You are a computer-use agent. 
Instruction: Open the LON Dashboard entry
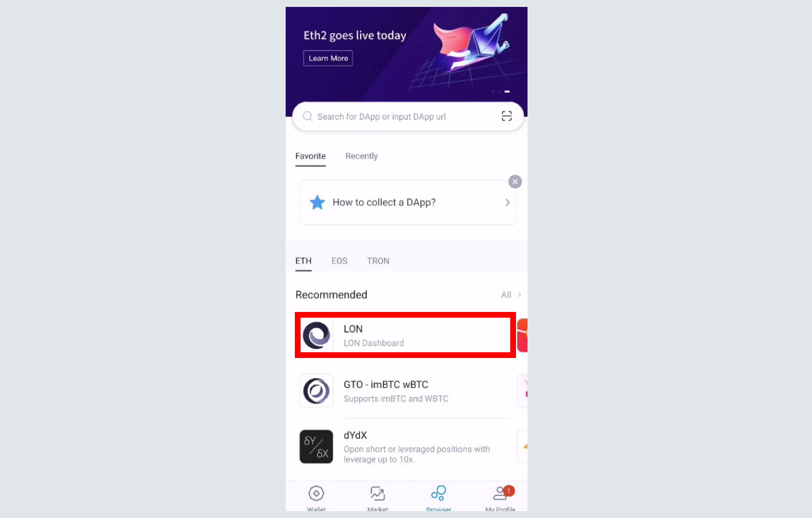tap(405, 335)
